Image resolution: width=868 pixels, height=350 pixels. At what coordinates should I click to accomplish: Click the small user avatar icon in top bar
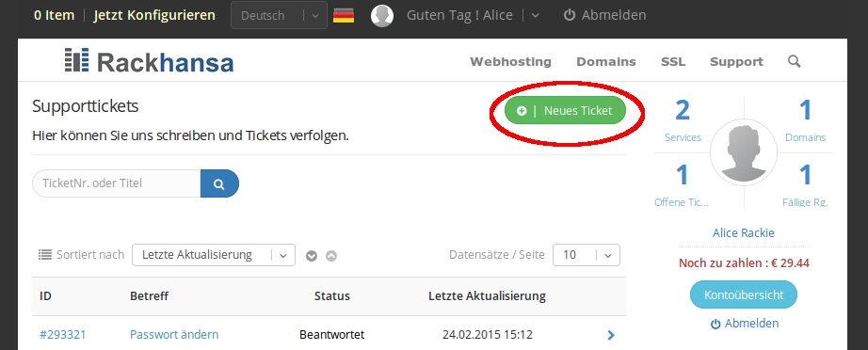[382, 15]
